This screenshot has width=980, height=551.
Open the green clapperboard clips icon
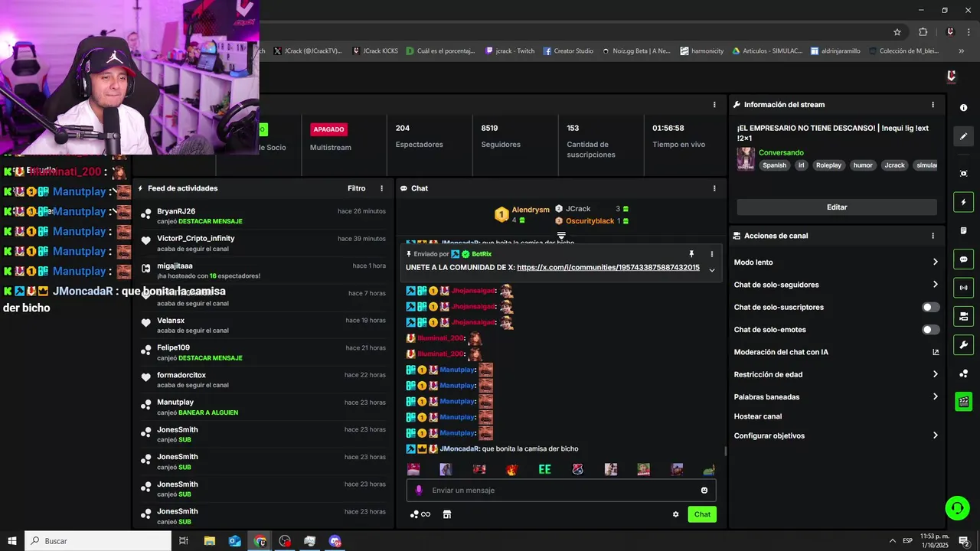[x=963, y=402]
